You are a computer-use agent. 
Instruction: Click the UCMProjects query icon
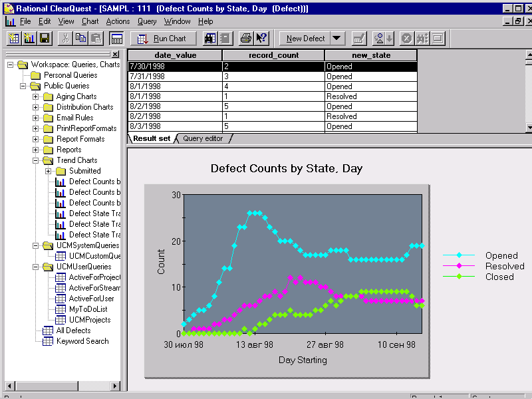(61, 320)
